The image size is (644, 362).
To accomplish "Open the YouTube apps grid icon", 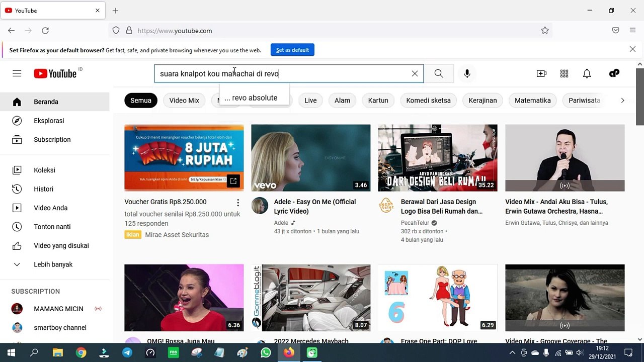I will pos(564,73).
